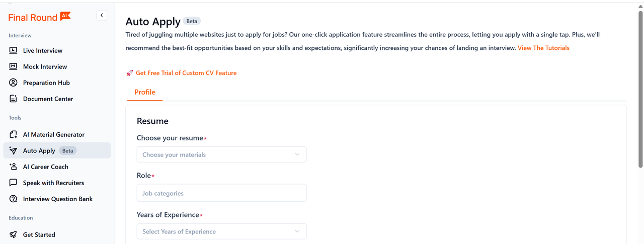Open the View The Tutorials link
Screen dimensions: 644x244
pyautogui.click(x=543, y=48)
